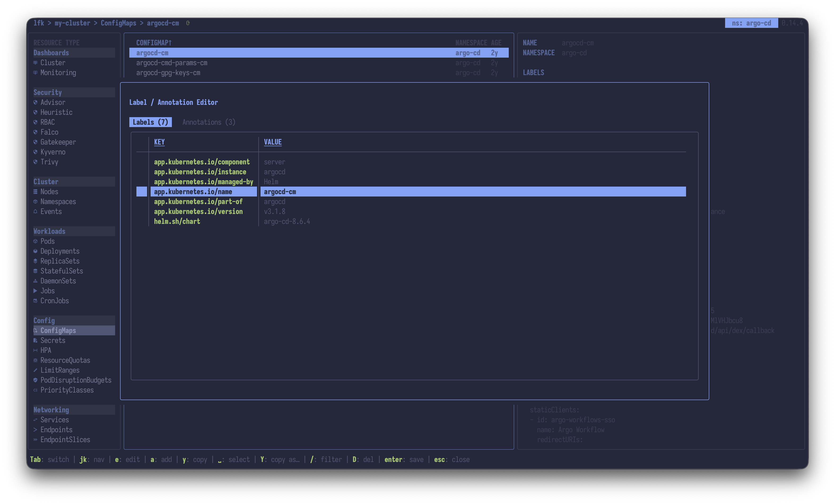Click the Heuristic shield icon
835x504 pixels.
pos(35,112)
